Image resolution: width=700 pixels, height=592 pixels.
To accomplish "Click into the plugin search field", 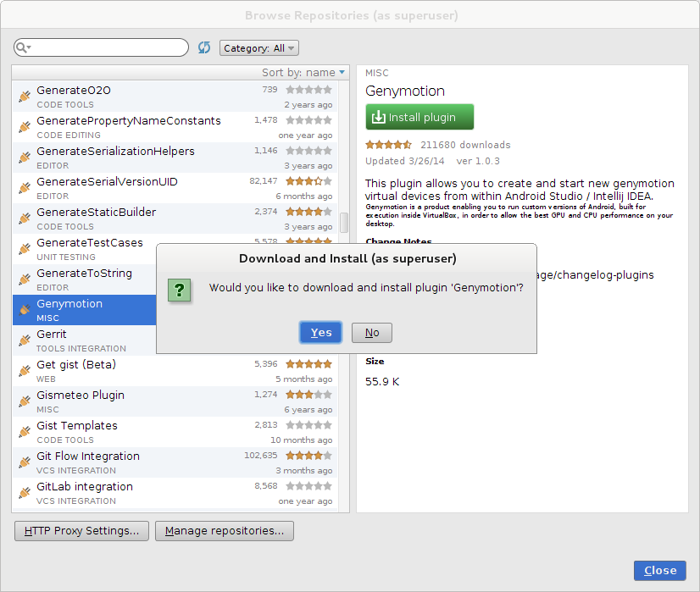I will click(102, 47).
